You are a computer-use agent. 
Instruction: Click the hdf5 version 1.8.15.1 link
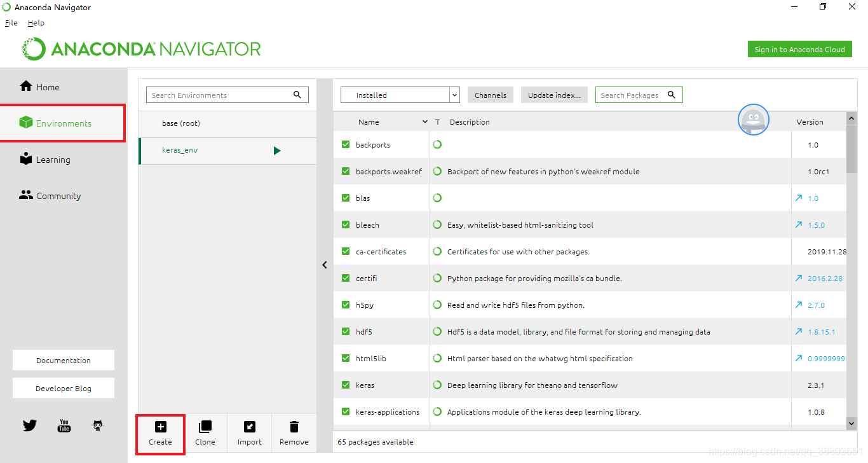[x=821, y=332]
